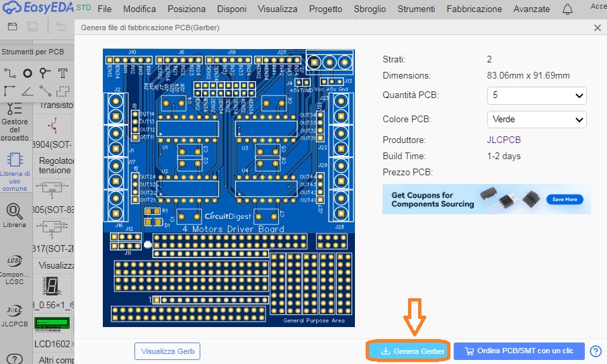Open the Avanzate menu
Viewport: 607px width, 364px height.
click(532, 9)
